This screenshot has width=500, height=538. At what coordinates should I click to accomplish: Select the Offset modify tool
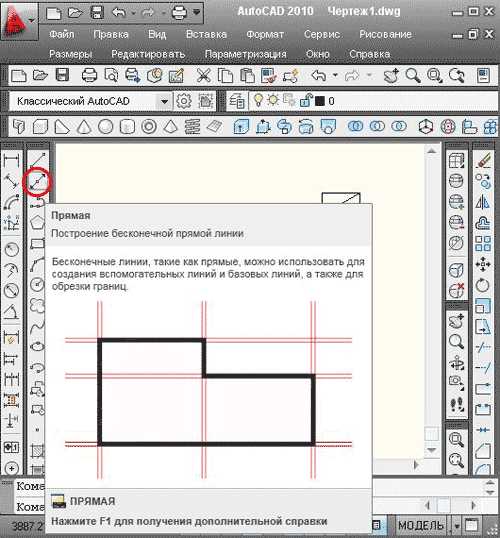point(483,223)
